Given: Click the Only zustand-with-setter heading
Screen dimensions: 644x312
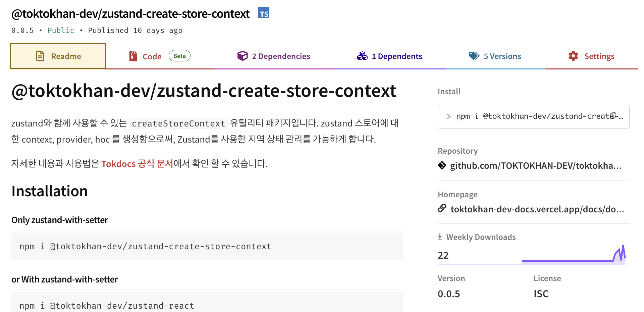Looking at the screenshot, I should (x=60, y=220).
